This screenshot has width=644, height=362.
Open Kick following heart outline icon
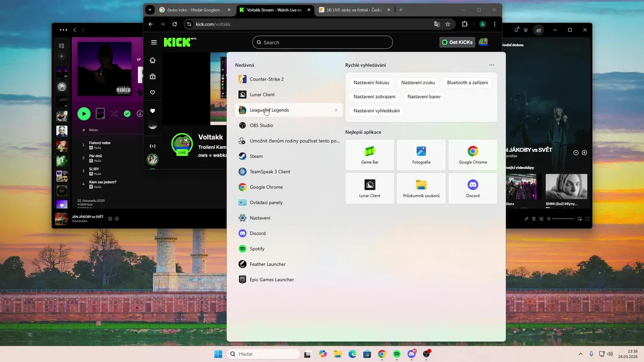(x=153, y=93)
